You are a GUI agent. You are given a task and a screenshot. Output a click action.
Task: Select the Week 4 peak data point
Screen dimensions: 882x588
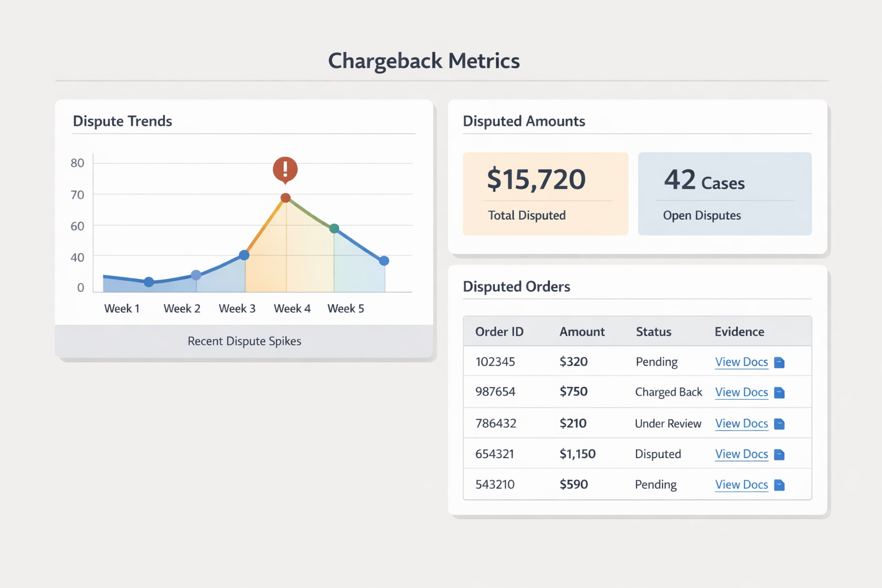[285, 198]
